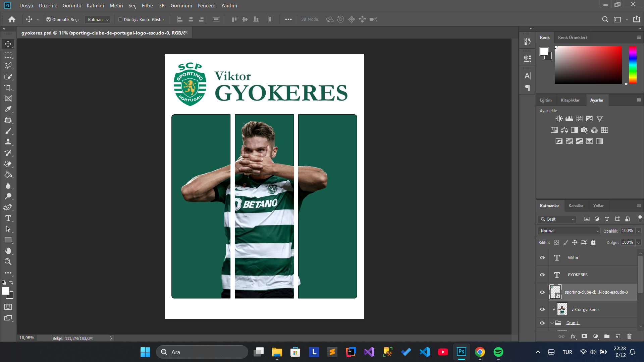Toggle Otomatik Seç checkbox

pos(49,19)
